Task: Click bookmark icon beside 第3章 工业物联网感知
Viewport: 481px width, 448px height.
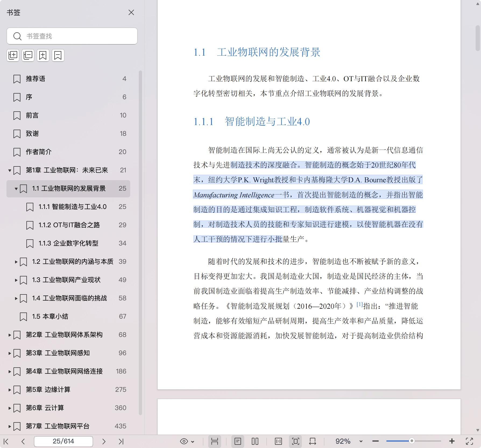Action: (17, 353)
